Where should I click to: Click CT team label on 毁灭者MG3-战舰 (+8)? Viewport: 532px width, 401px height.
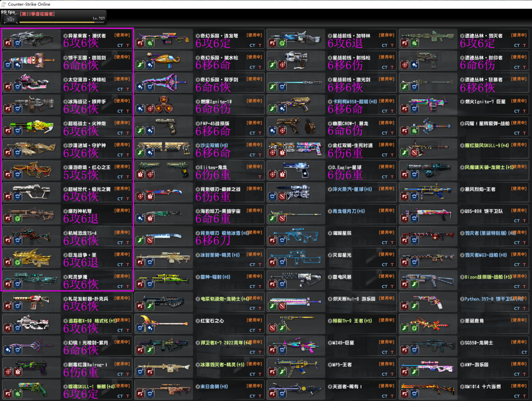pyautogui.click(x=517, y=265)
